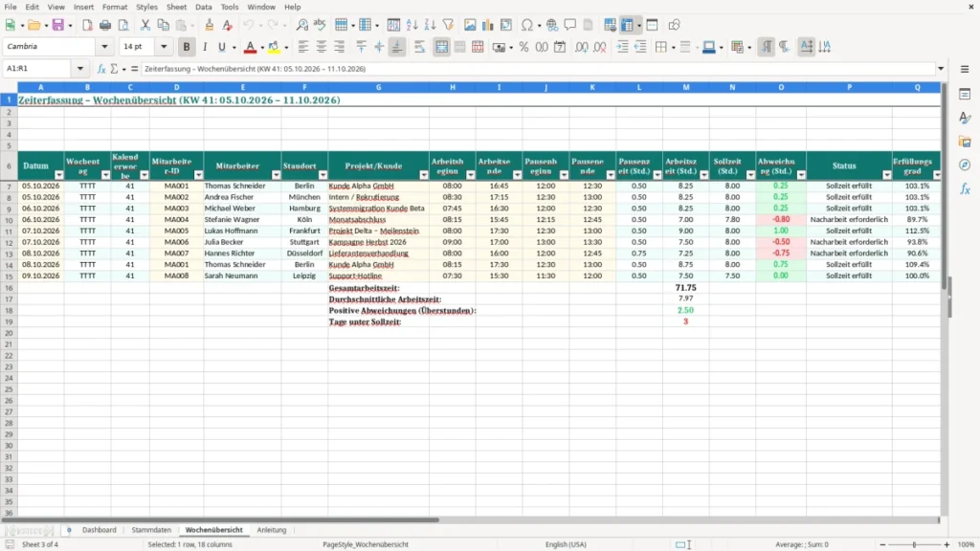980x551 pixels.
Task: Click the Increase Indent icon
Action: click(622, 47)
